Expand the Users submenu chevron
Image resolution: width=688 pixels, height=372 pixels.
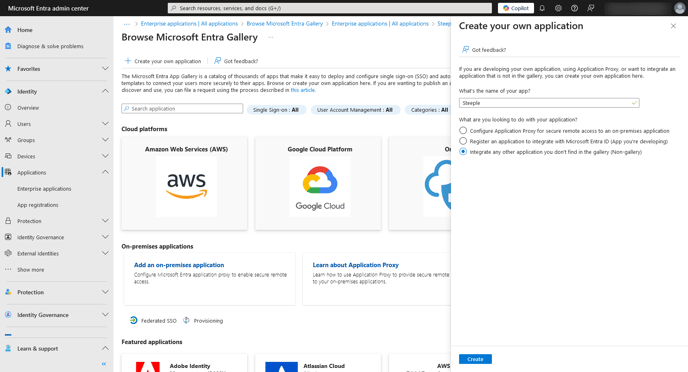click(x=105, y=123)
